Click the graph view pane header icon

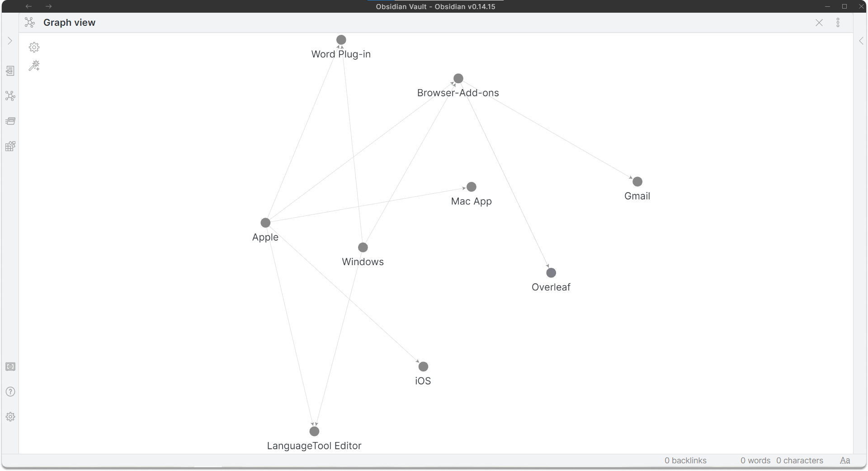30,23
